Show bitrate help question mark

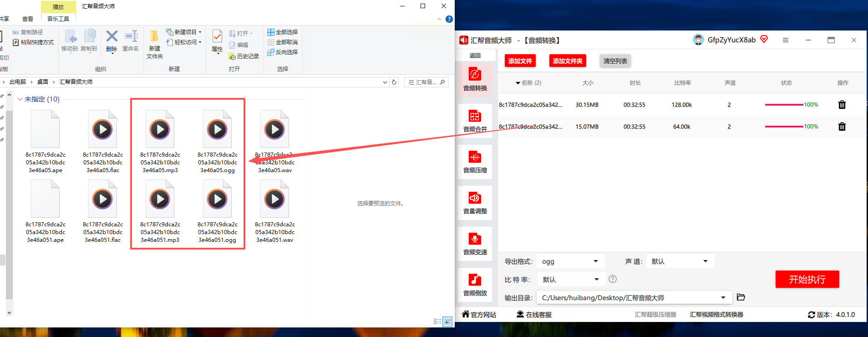point(613,279)
